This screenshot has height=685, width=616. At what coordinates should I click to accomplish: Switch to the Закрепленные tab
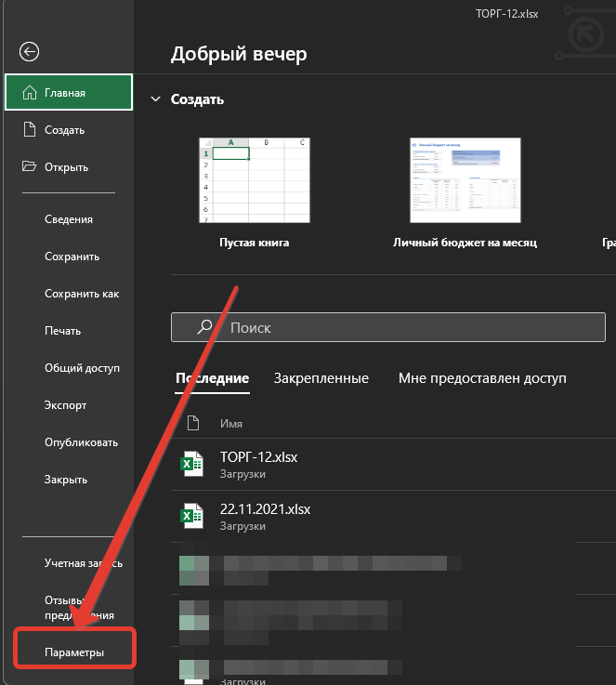(321, 378)
